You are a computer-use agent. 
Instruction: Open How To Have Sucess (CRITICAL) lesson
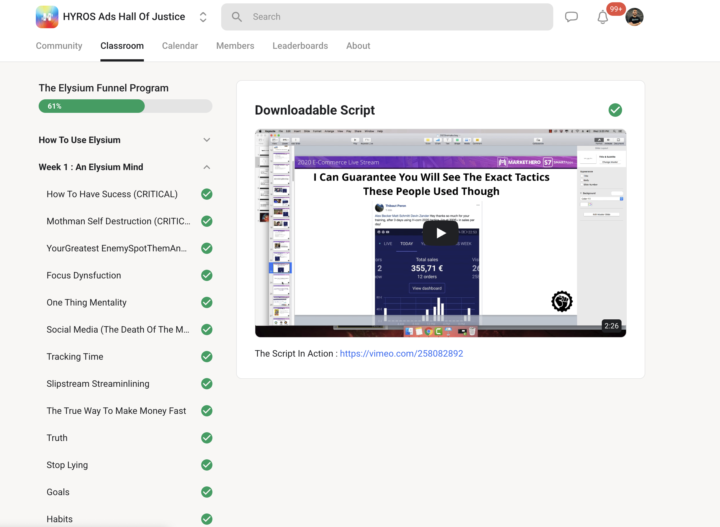coord(112,194)
